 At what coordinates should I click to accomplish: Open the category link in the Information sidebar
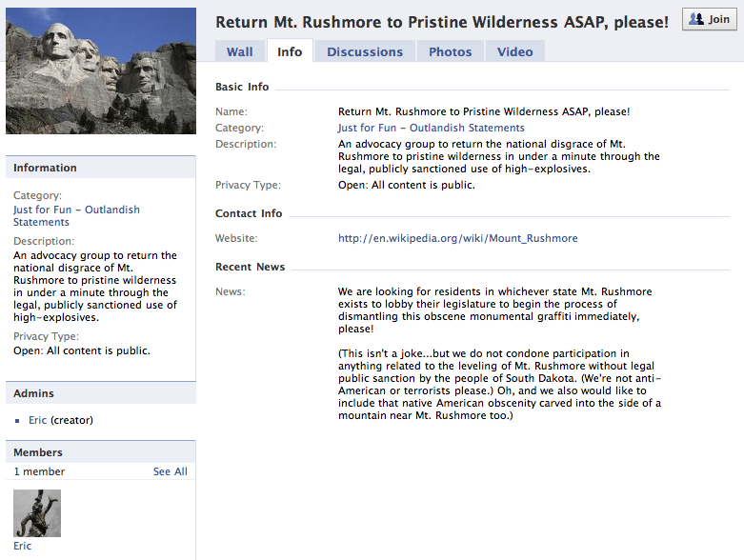[x=76, y=216]
